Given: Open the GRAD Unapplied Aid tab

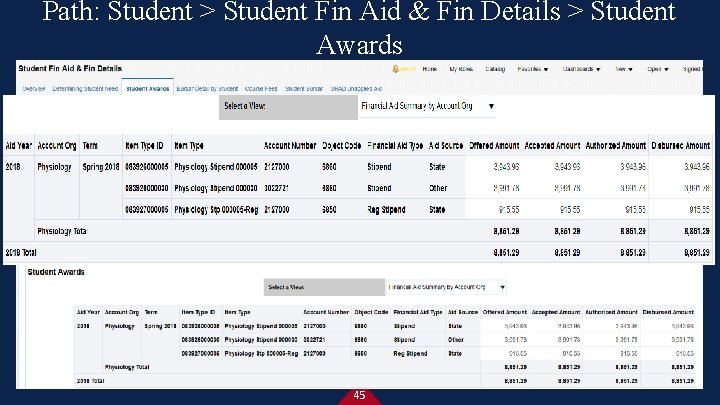Looking at the screenshot, I should tap(356, 89).
